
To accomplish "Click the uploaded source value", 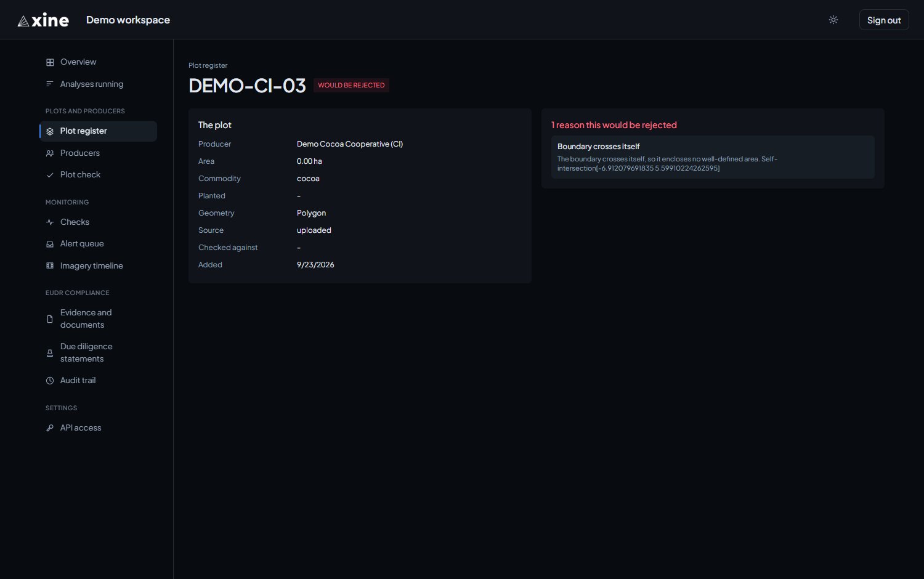I will tap(314, 230).
